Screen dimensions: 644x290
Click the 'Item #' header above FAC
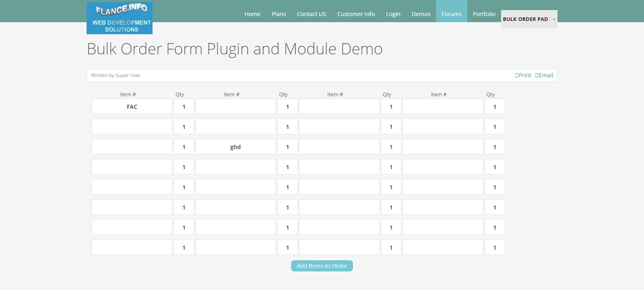[x=128, y=95]
